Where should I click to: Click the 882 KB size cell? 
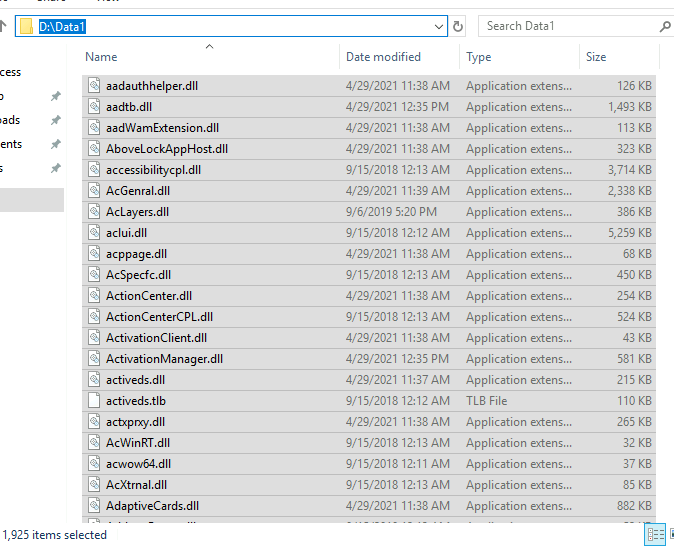634,506
